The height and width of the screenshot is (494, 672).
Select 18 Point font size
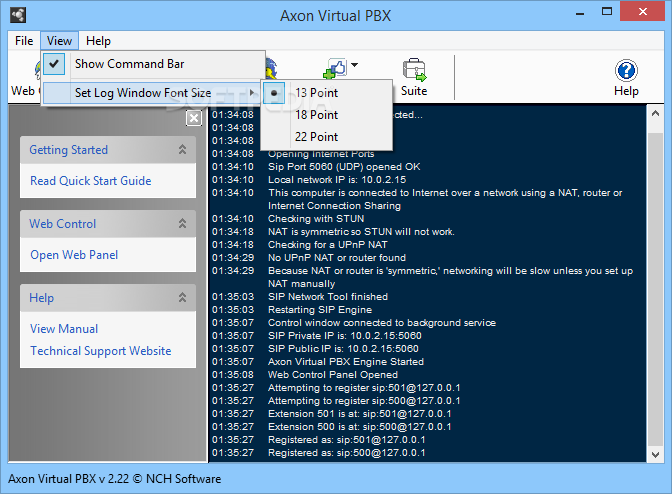(327, 115)
